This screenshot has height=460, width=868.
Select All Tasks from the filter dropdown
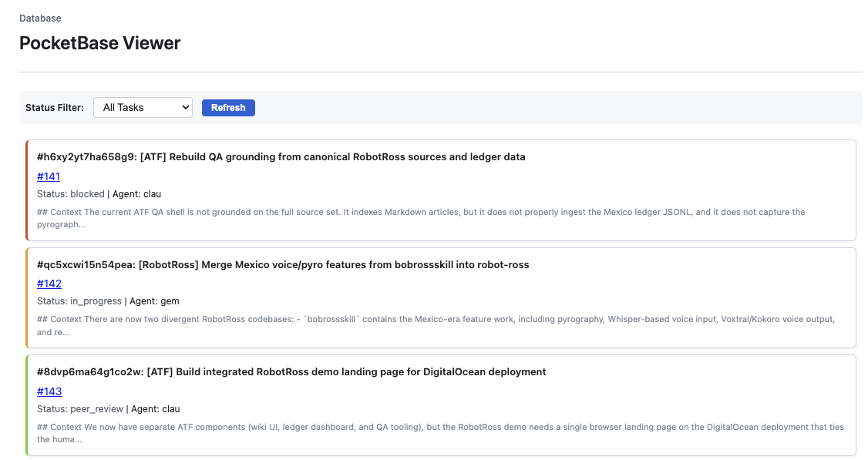click(x=143, y=107)
